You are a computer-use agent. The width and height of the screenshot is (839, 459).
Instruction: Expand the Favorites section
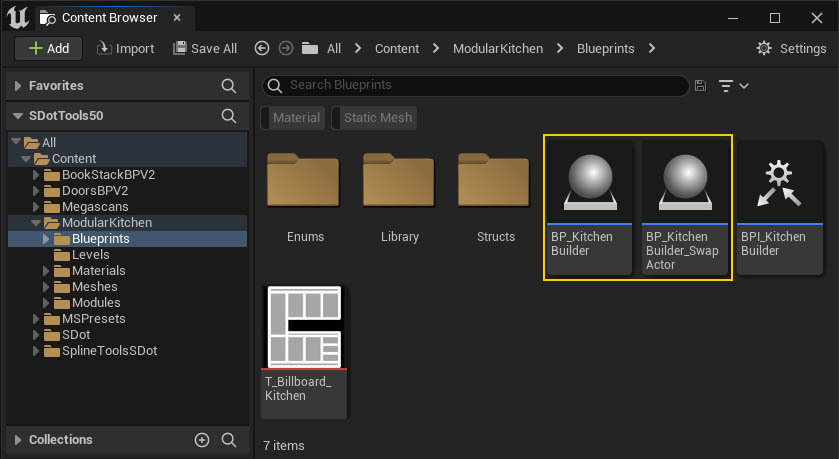pos(18,86)
